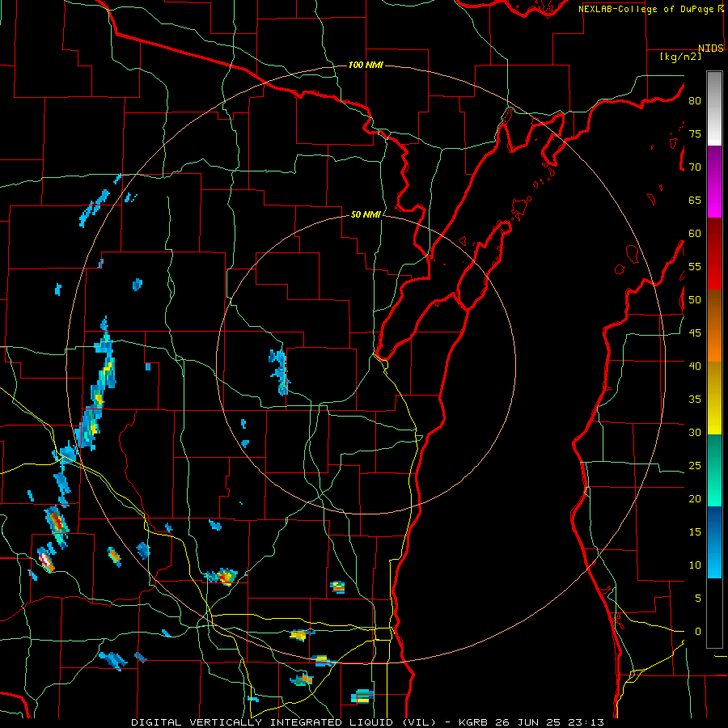Click the 45 value on color scale

click(x=695, y=333)
